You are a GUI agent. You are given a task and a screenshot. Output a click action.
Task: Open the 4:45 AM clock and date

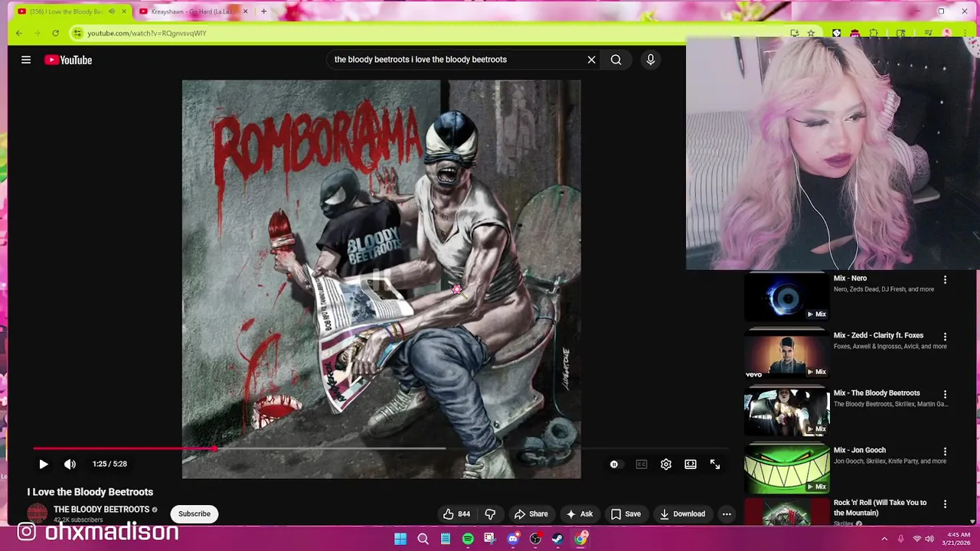coord(958,539)
